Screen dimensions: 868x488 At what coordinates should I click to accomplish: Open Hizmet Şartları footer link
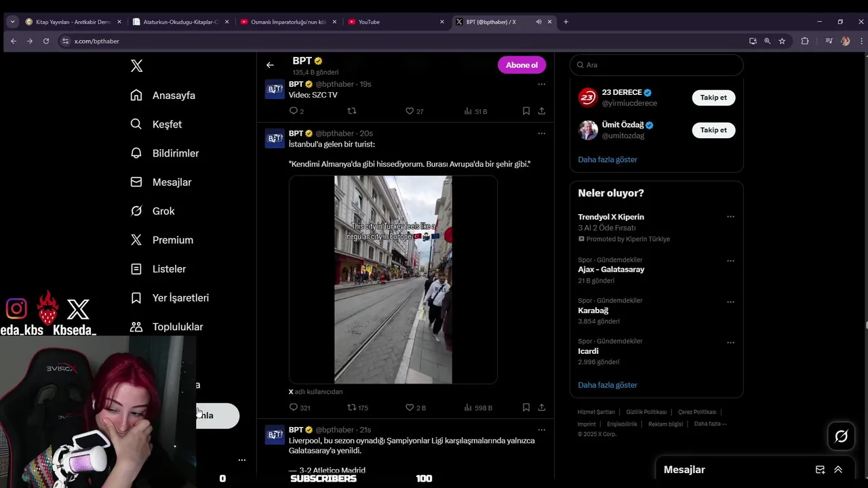596,412
